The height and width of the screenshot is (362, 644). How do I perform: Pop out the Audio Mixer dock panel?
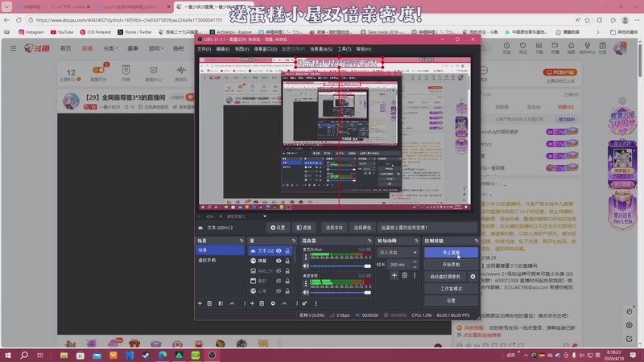pos(369,241)
